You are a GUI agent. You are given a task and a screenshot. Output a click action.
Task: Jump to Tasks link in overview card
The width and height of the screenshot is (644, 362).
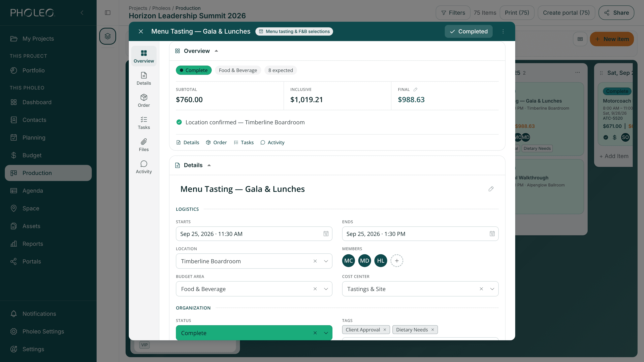(244, 142)
